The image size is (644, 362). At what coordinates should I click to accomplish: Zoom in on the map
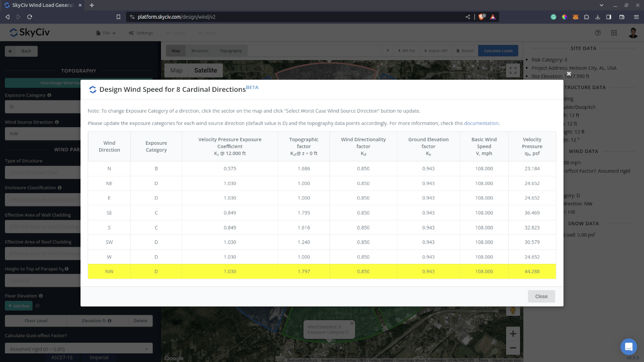(x=513, y=334)
